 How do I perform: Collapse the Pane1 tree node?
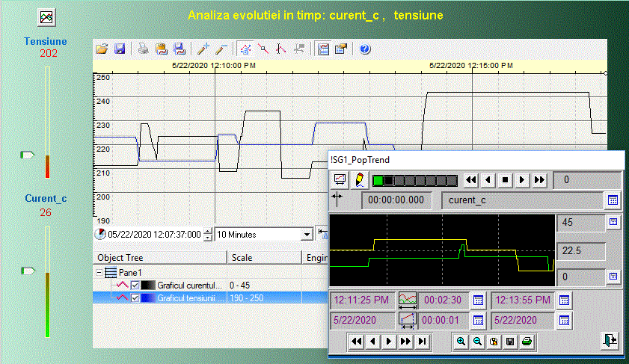(x=99, y=274)
